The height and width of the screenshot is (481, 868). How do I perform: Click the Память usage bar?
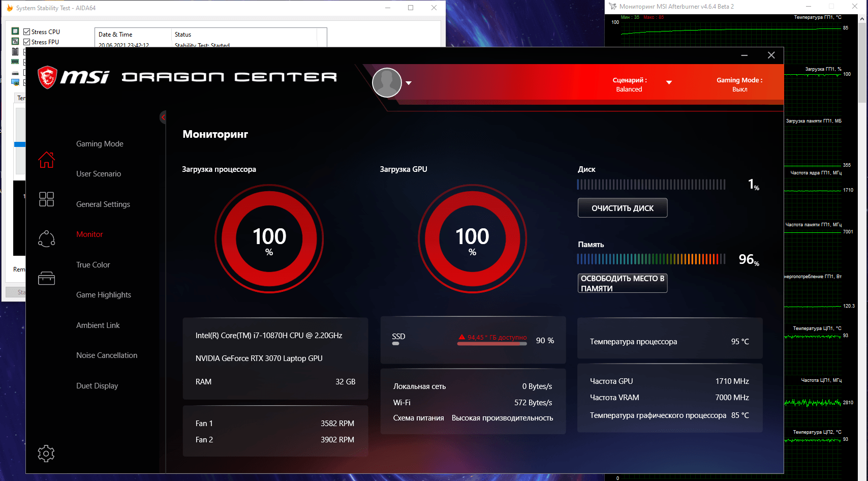pyautogui.click(x=652, y=259)
